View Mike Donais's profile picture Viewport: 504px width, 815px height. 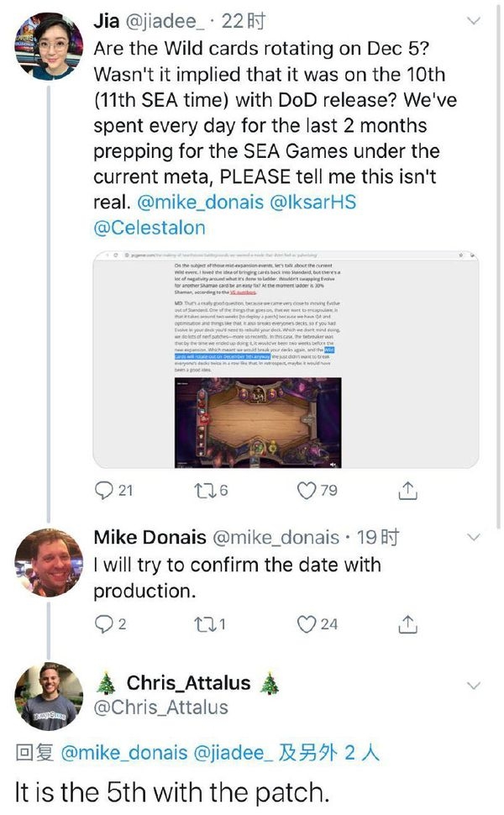click(x=49, y=562)
